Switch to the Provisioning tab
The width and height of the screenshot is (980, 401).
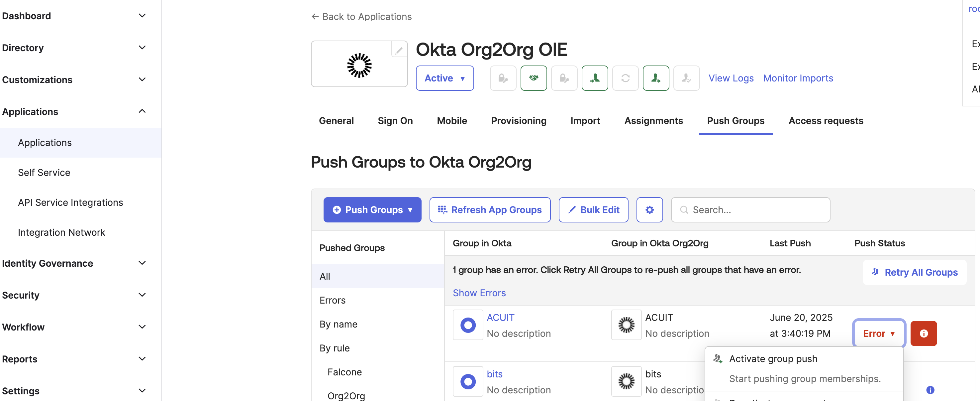click(519, 121)
